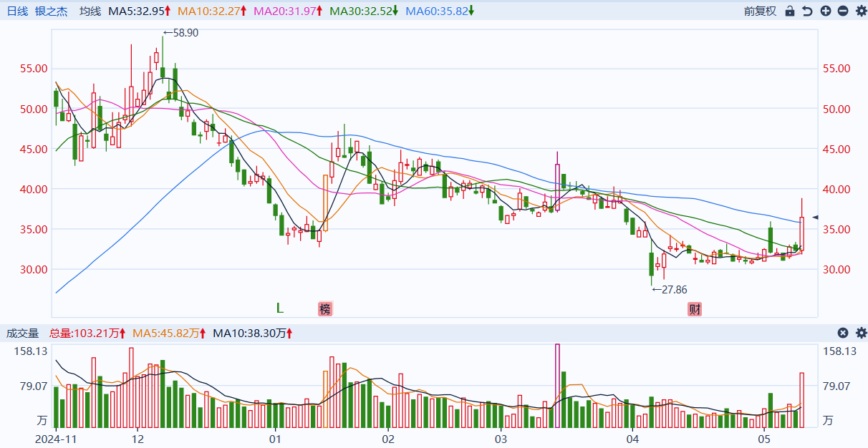868x448 pixels.
Task: Zoom out with the minus icon
Action: click(x=842, y=11)
